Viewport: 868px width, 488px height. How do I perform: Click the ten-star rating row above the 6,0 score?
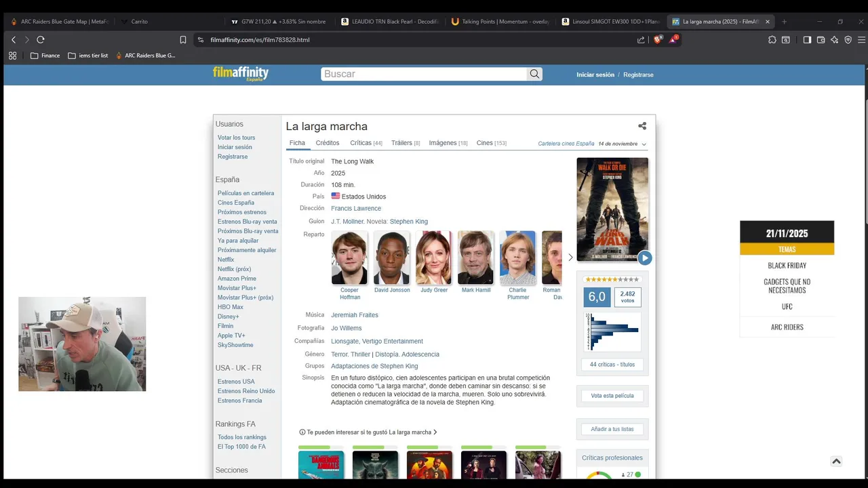click(x=612, y=279)
